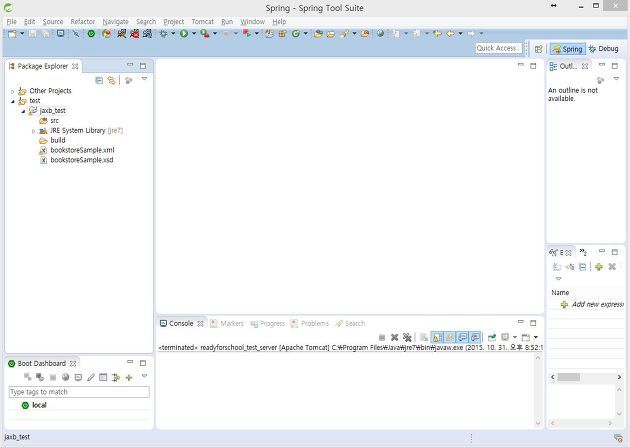
Task: Maximize the Console view
Action: coord(533,322)
